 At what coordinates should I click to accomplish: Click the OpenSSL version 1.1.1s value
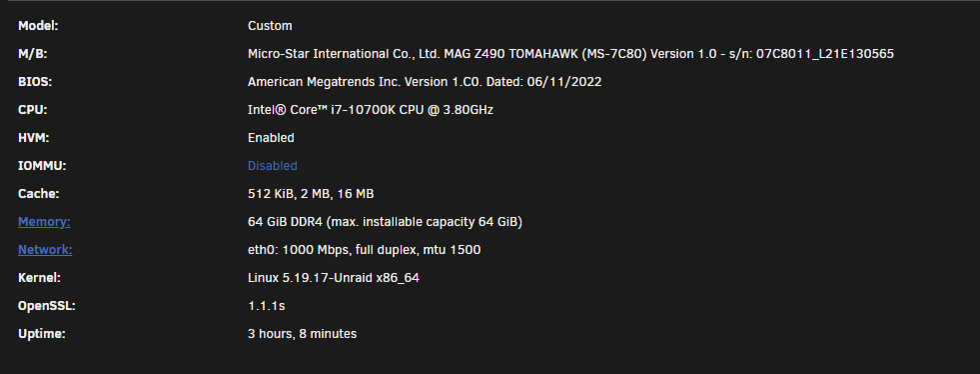[x=267, y=306]
